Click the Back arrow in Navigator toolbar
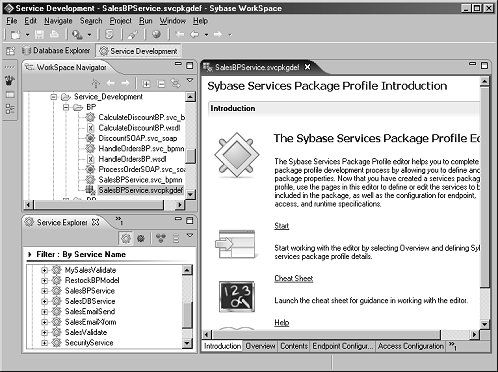Screen dimensions: 498x372 click(x=110, y=83)
